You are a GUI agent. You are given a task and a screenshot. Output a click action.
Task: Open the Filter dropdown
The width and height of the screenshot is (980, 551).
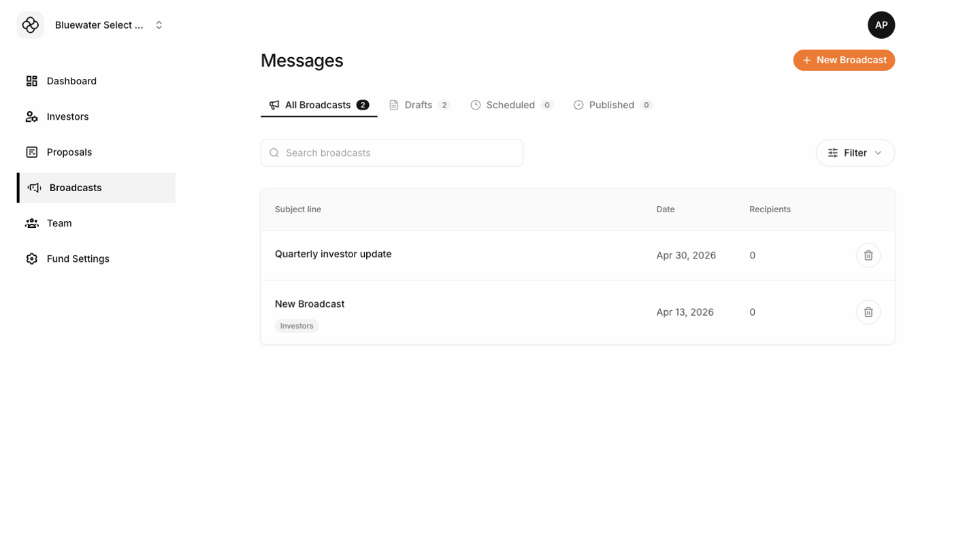click(855, 153)
